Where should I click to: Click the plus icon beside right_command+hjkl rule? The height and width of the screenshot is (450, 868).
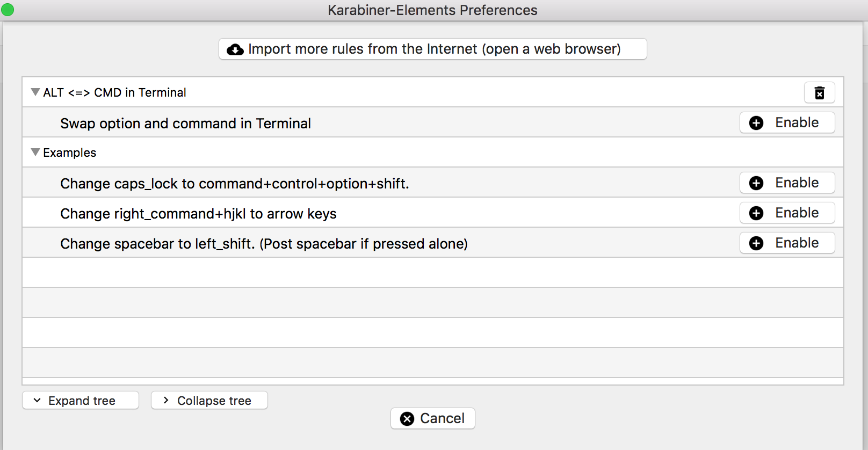point(756,213)
